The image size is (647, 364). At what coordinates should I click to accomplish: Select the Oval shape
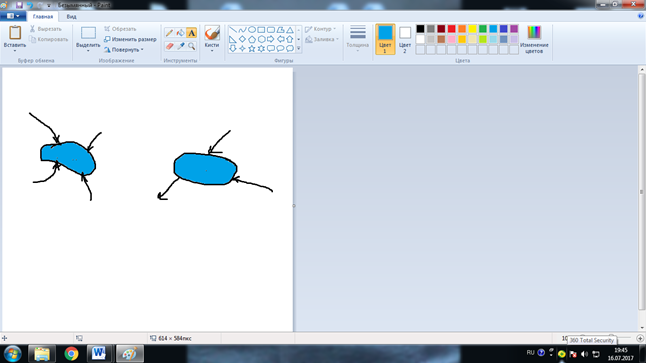252,30
